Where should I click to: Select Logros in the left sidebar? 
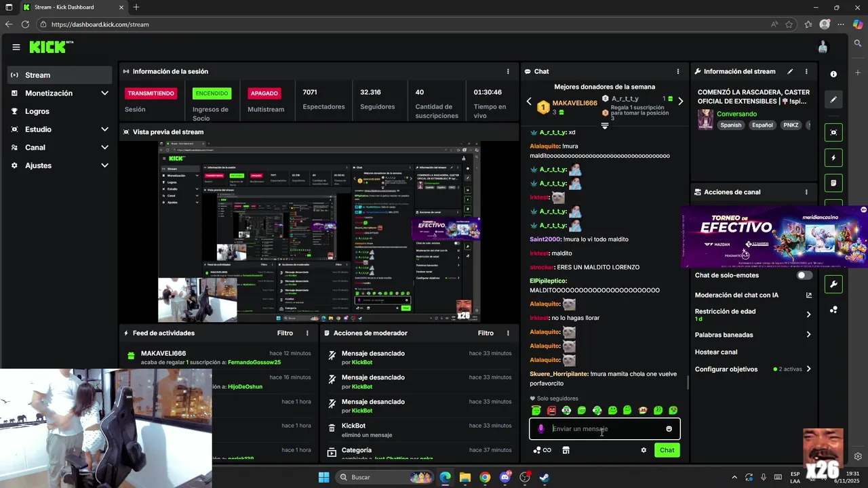[x=60, y=111]
